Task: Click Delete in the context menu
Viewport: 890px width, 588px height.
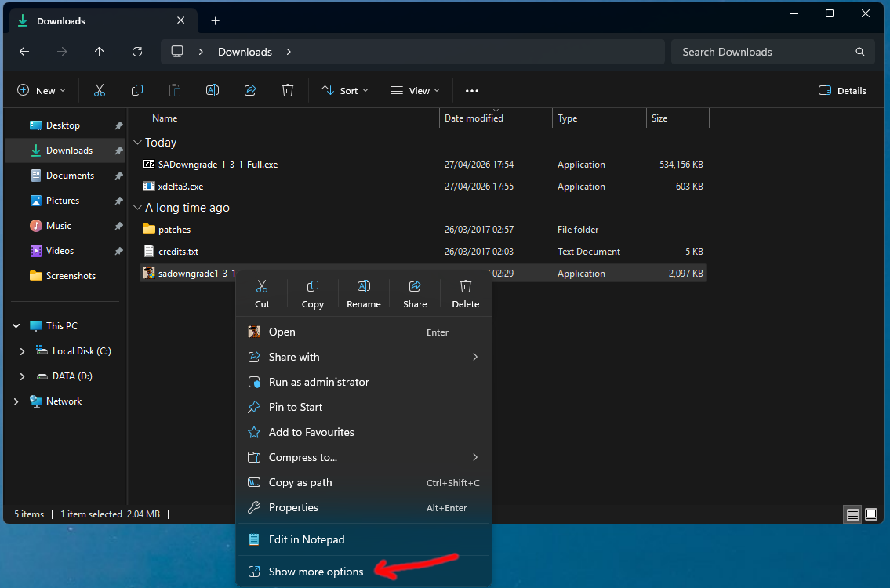Action: 466,294
